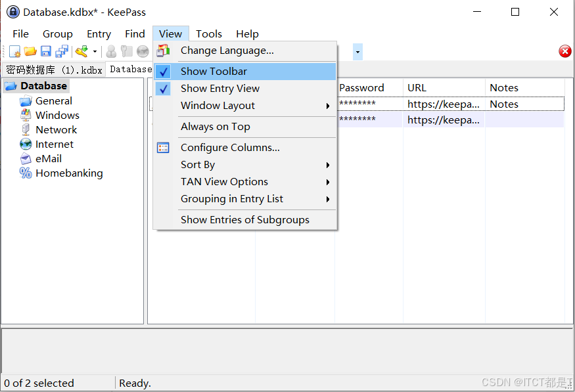Screen dimensions: 575x392
Task: Expand Grouping in Entry List submenu arrow
Action: (328, 200)
